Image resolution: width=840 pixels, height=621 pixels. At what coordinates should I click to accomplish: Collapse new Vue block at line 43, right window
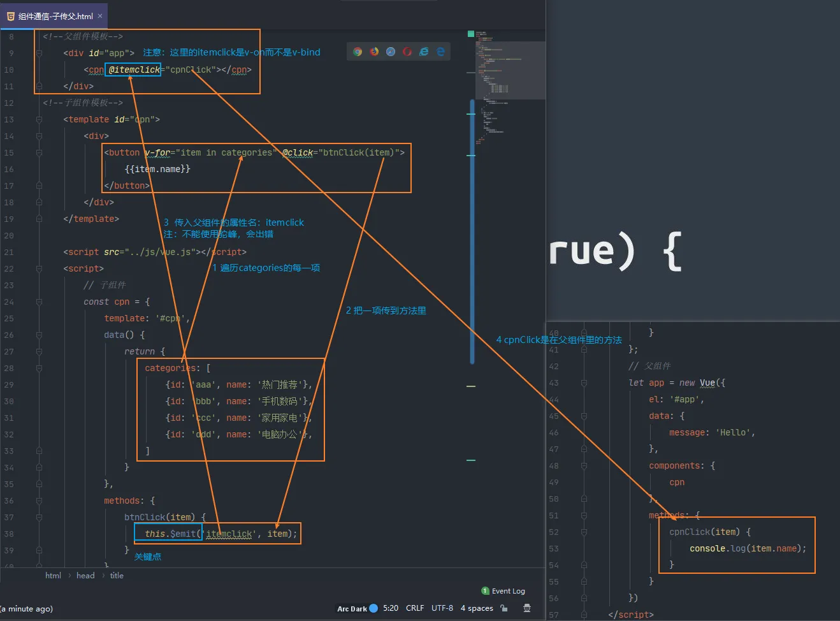point(584,383)
